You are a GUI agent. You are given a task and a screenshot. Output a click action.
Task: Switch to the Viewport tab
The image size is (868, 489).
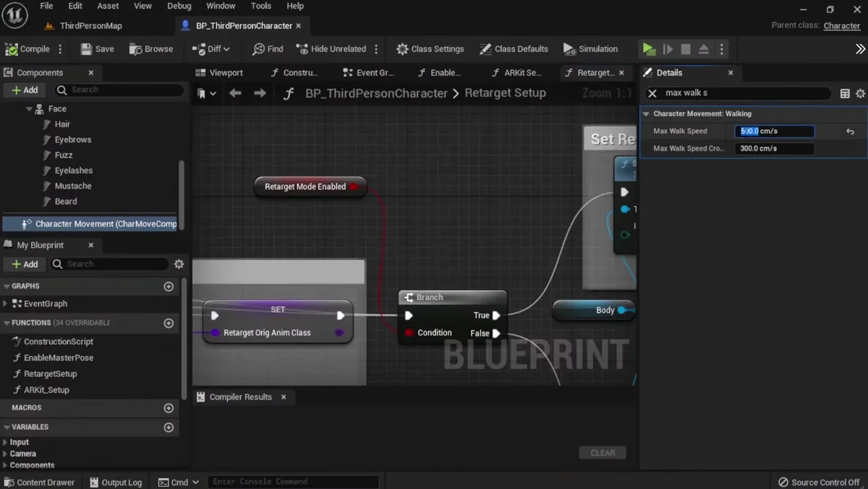click(219, 72)
